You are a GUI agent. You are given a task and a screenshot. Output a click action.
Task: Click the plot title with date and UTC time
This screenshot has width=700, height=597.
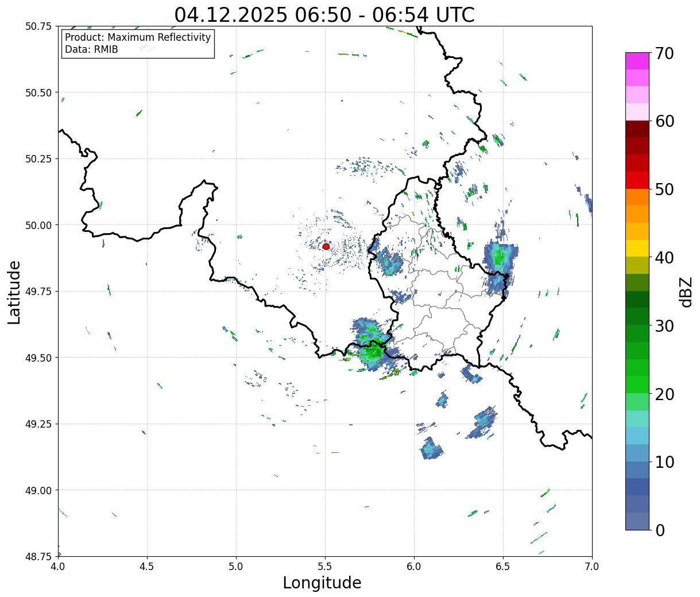click(x=324, y=14)
